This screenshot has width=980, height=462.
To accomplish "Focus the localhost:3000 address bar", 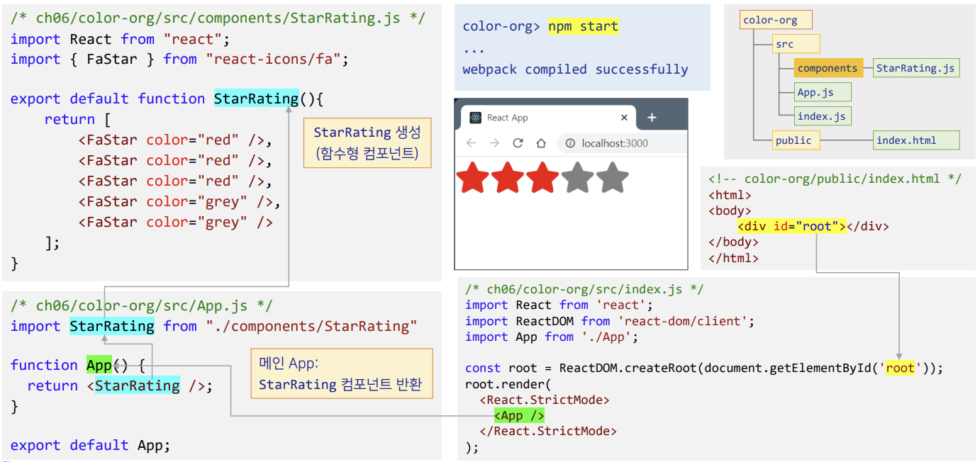I will point(623,143).
